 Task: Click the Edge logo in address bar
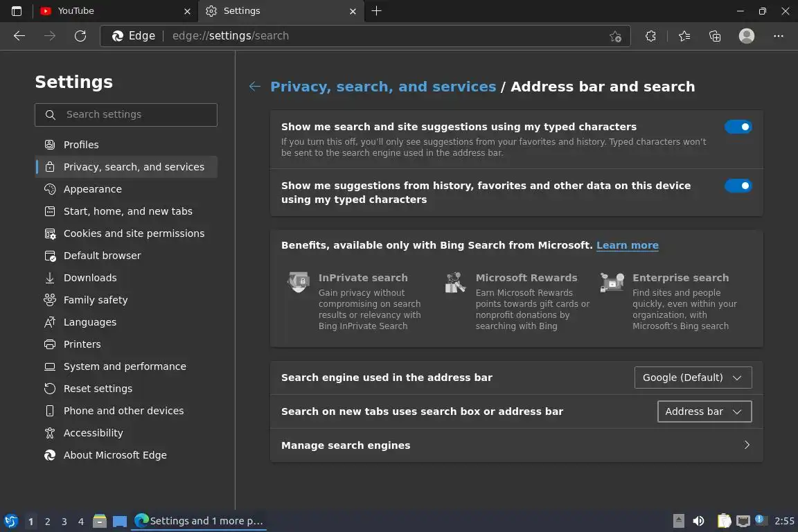pyautogui.click(x=118, y=35)
